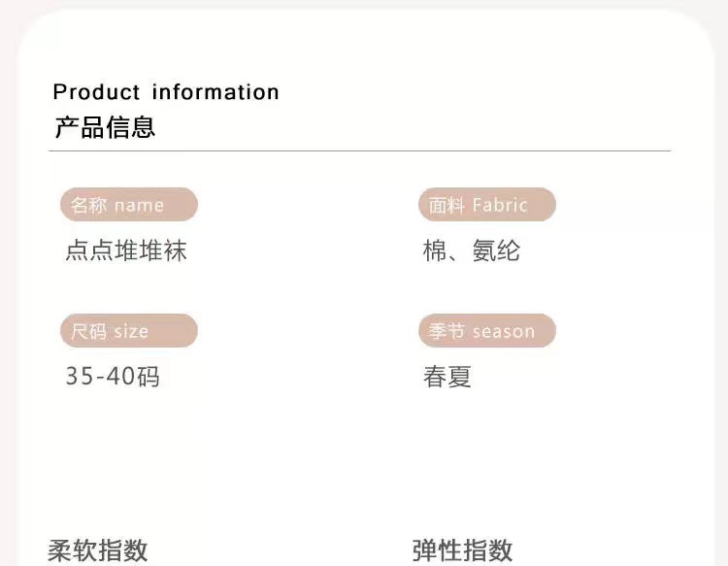Screen dimensions: 728x566
Task: Click the 码 character after 35-40
Action: pyautogui.click(x=148, y=377)
